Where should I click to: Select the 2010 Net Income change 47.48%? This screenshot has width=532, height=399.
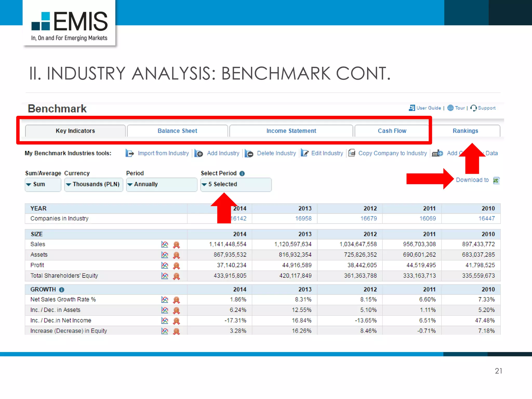coord(485,321)
